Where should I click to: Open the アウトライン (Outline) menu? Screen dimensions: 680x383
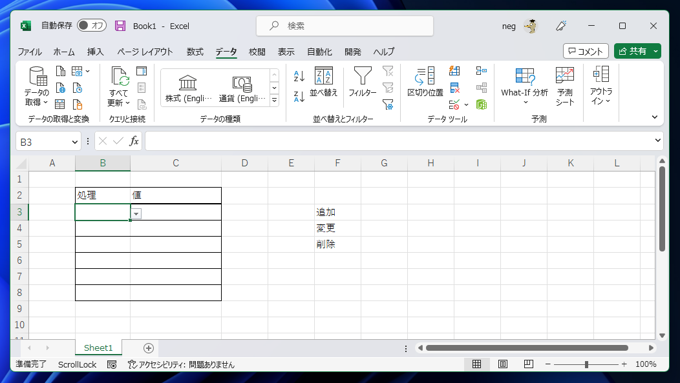tap(601, 85)
